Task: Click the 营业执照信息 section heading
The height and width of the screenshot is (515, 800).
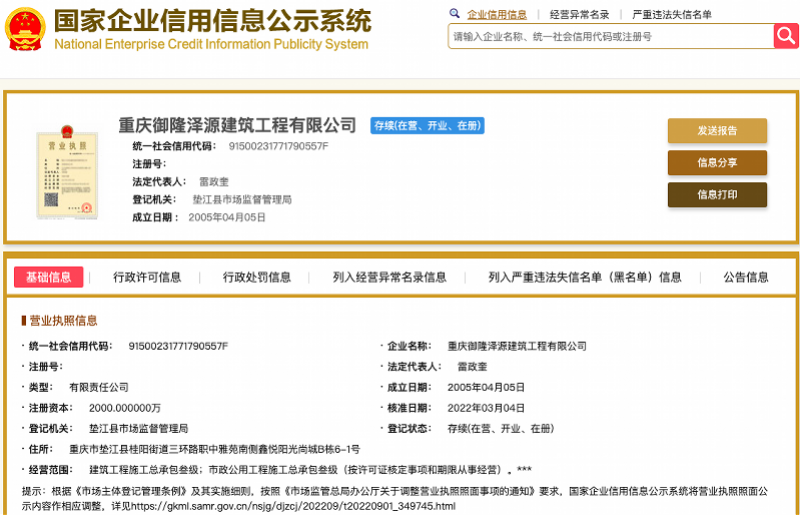Action: tap(63, 321)
